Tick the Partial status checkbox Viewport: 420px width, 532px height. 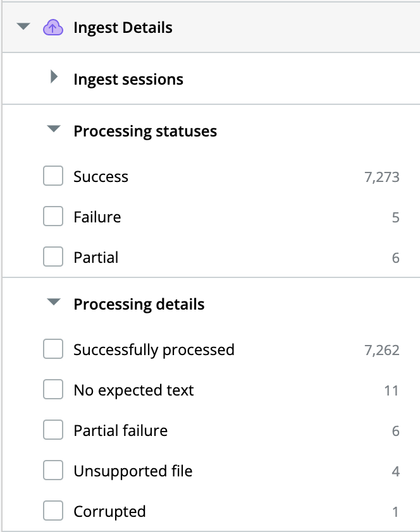click(x=53, y=257)
